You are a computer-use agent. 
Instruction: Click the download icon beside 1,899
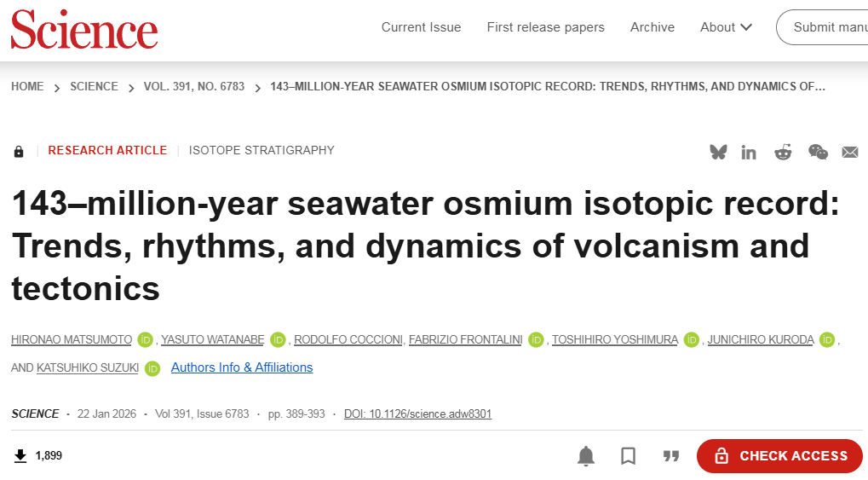tap(20, 456)
